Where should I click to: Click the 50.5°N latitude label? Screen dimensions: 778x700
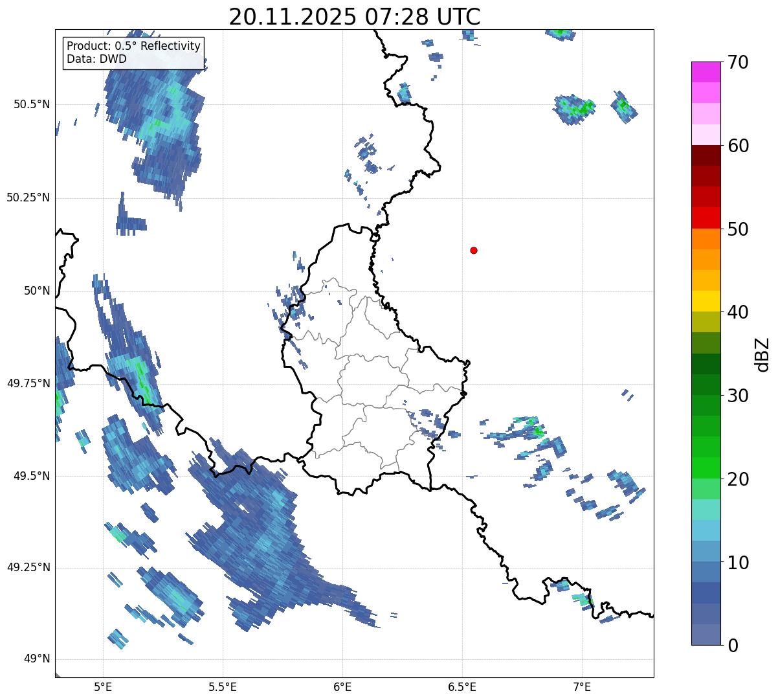point(32,104)
